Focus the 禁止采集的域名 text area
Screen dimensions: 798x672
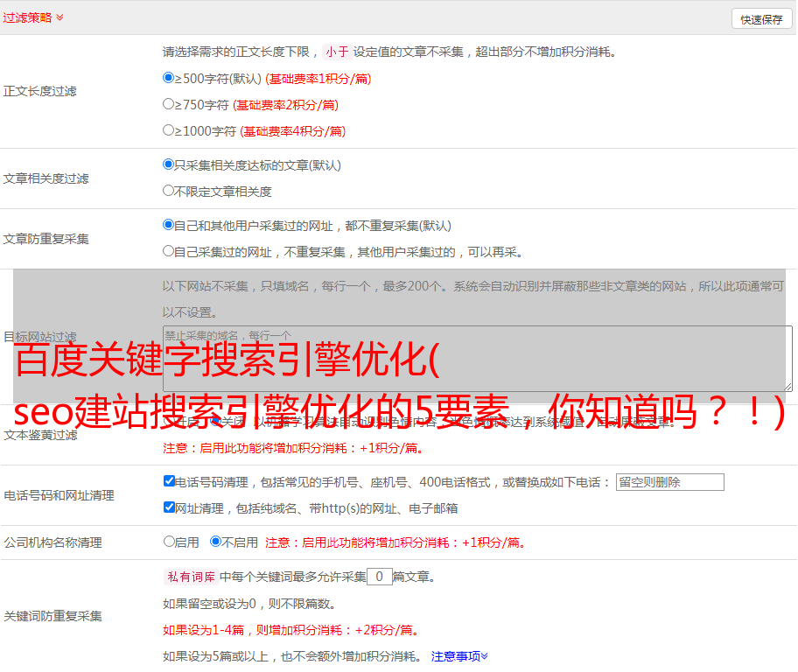(x=478, y=359)
